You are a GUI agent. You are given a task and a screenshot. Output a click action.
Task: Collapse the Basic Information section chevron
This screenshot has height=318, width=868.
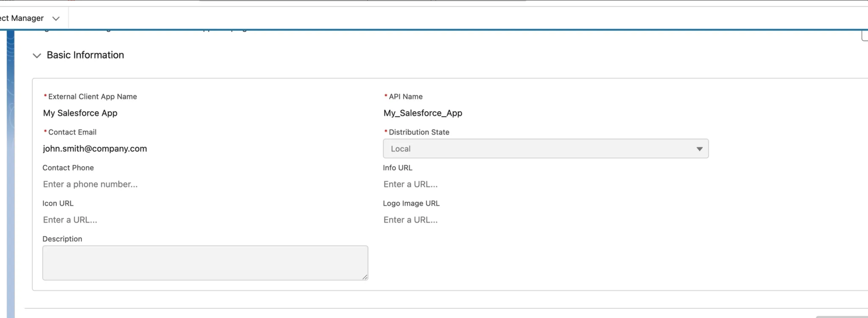(37, 56)
